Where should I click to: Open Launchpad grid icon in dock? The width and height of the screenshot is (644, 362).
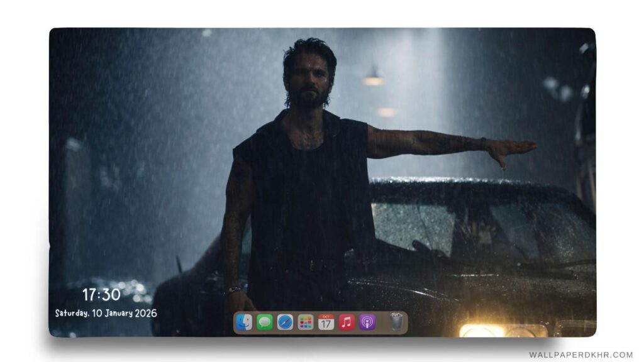306,322
